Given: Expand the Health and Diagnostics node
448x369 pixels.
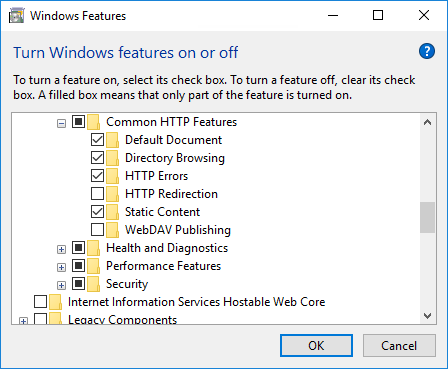Looking at the screenshot, I should point(61,249).
